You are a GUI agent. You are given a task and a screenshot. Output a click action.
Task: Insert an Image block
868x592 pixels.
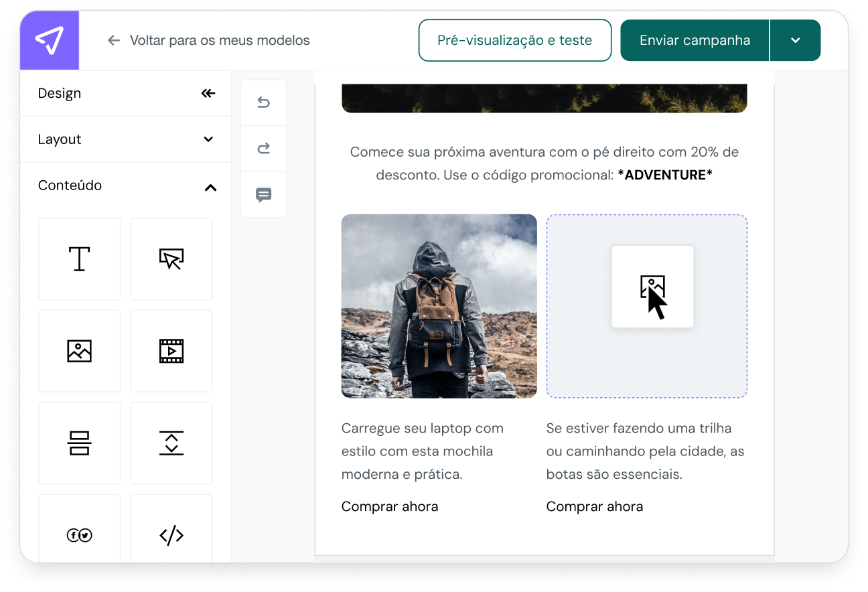[x=79, y=351]
